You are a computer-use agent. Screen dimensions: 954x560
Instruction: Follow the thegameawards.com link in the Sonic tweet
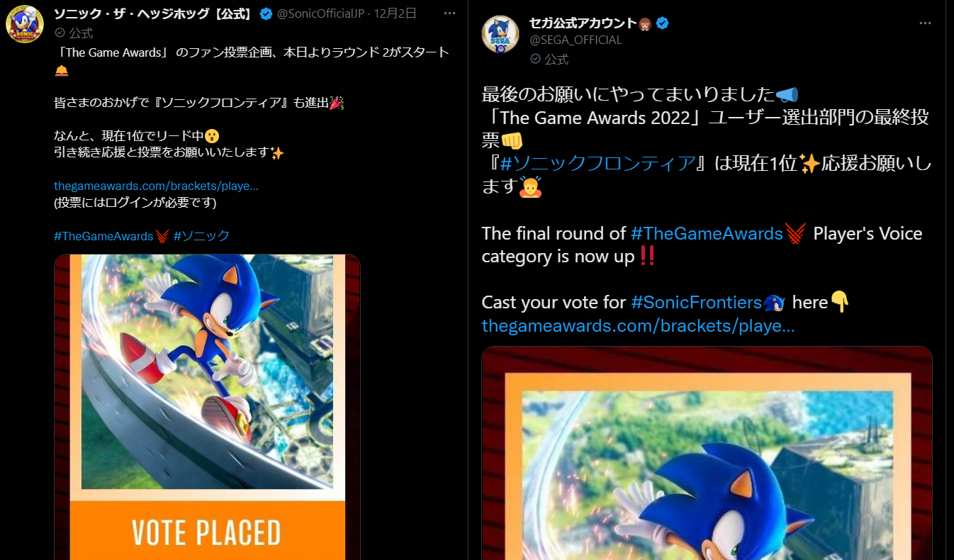point(156,186)
